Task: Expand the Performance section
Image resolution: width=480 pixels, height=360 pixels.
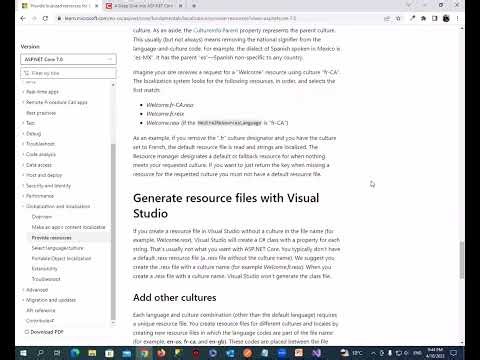Action: point(40,196)
